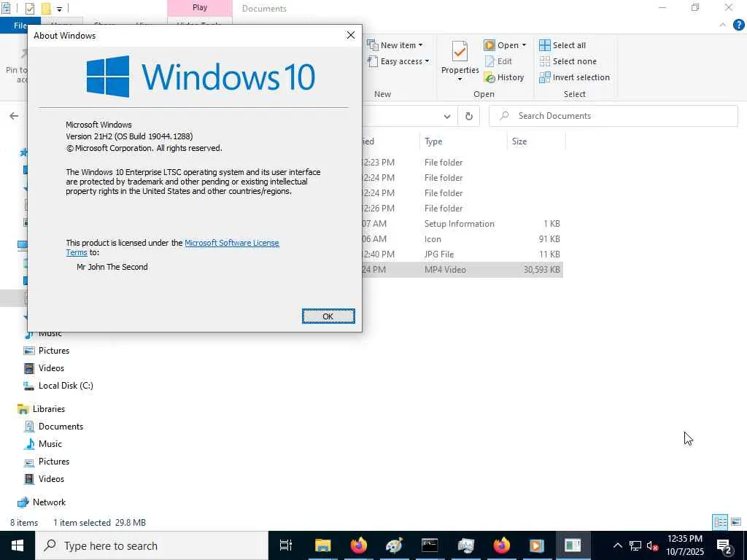747x560 pixels.
Task: Open the New item dropdown in ribbon
Action: tap(395, 45)
